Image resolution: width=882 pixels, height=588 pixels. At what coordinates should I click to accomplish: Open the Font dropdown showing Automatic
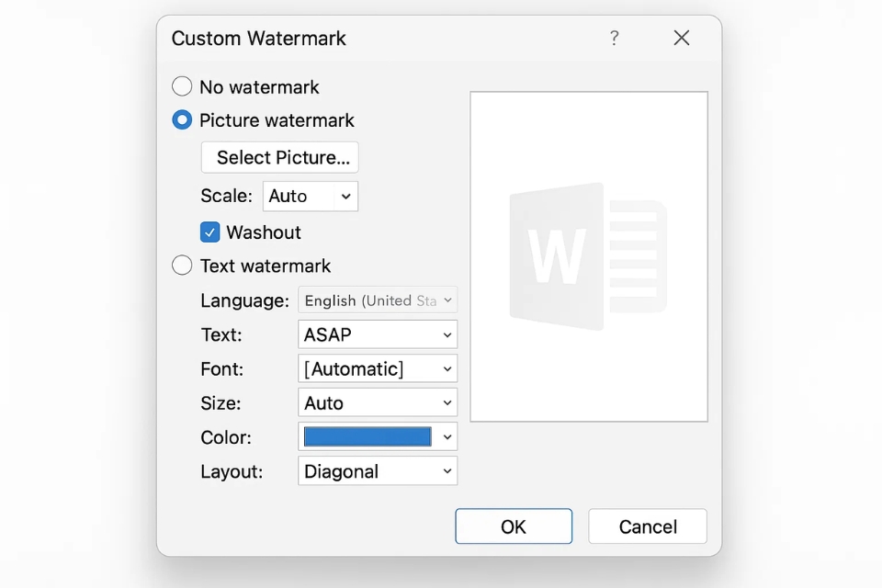pos(378,369)
